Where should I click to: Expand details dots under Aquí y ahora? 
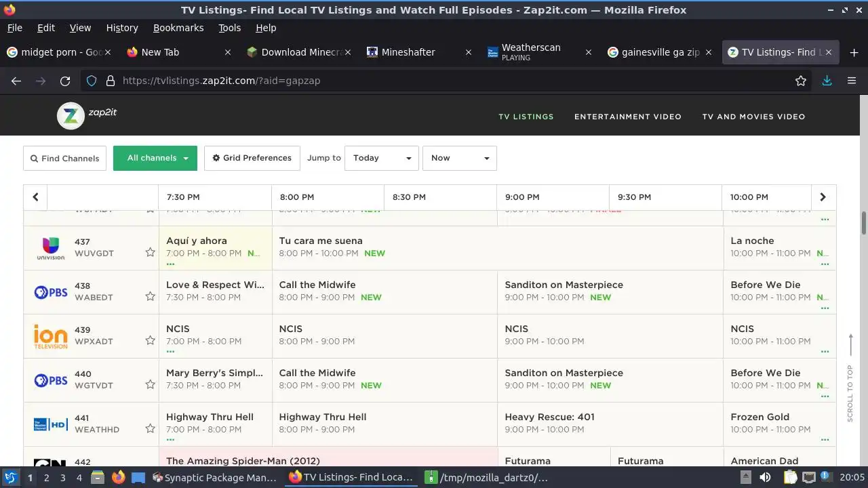coord(170,264)
